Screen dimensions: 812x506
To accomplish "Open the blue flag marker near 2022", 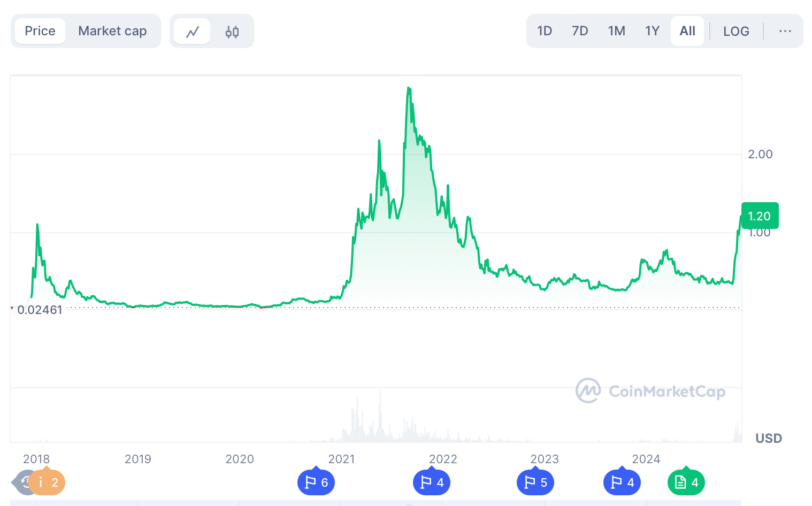I will point(432,482).
